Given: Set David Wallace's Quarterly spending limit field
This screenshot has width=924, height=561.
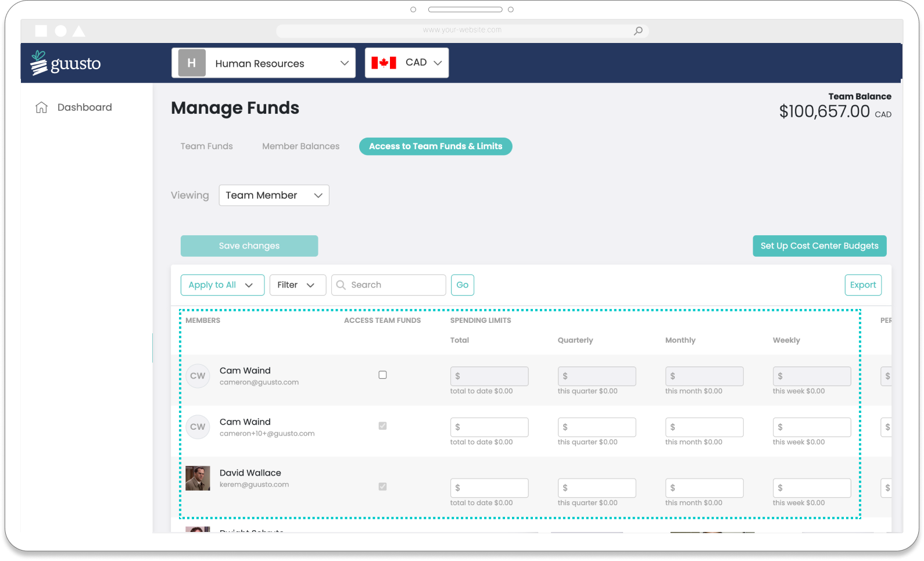Looking at the screenshot, I should point(597,488).
